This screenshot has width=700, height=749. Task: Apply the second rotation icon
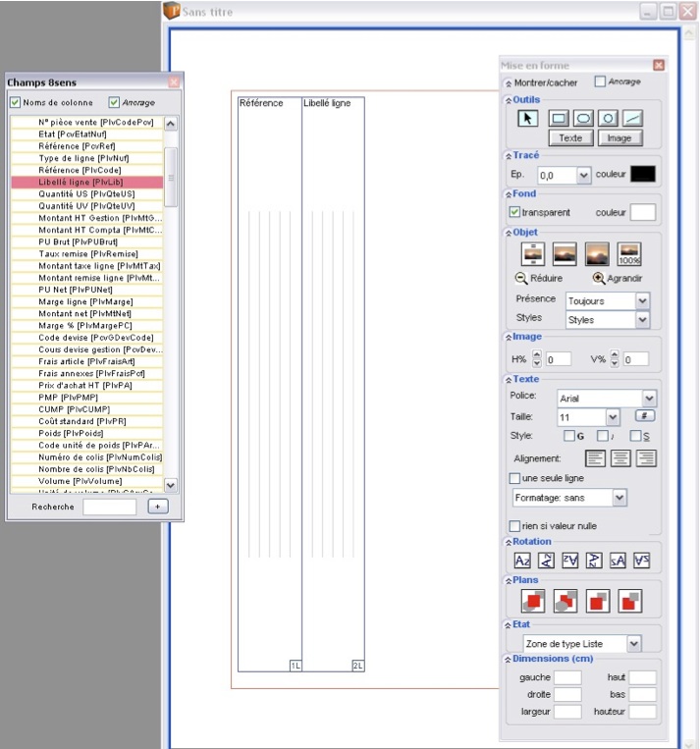pyautogui.click(x=546, y=561)
